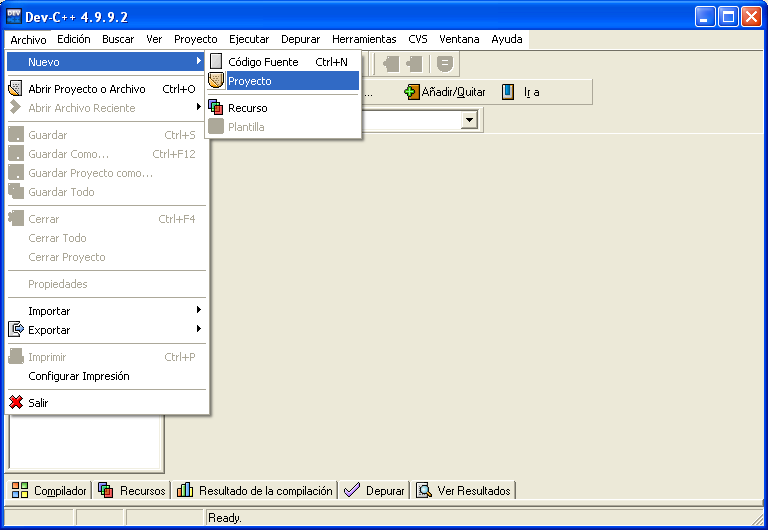Open Abrir Proyecto o Archivo

click(106, 89)
